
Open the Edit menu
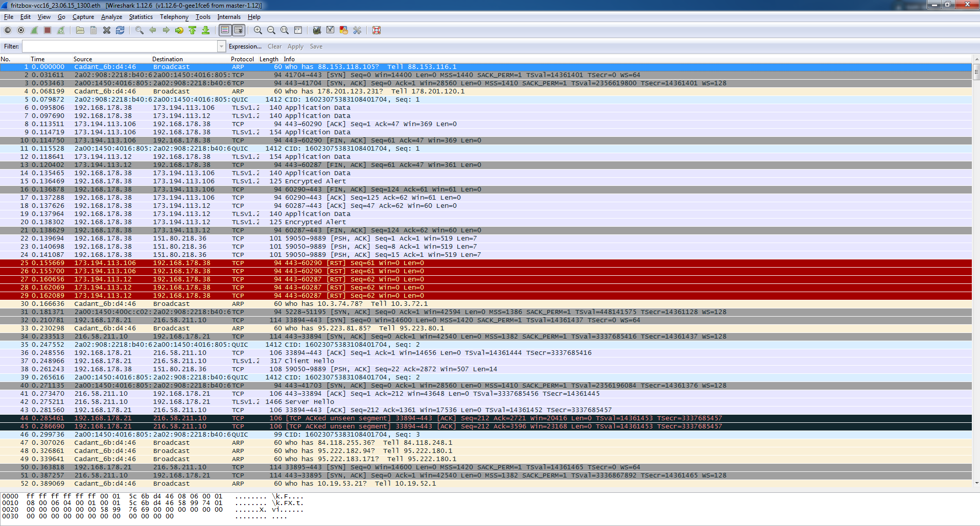[x=26, y=17]
